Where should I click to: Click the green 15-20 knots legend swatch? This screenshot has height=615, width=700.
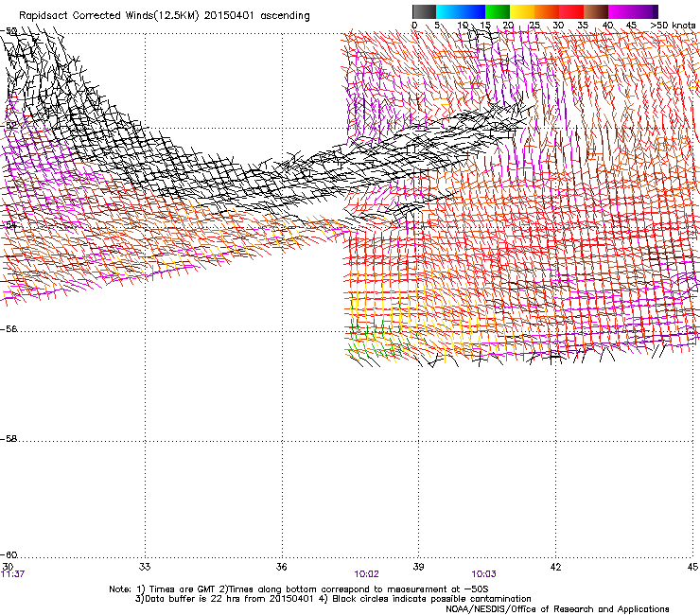click(x=498, y=11)
